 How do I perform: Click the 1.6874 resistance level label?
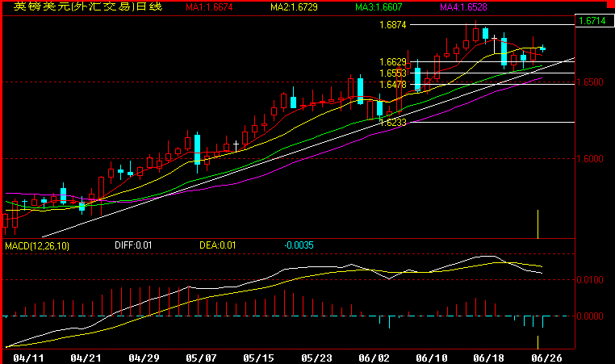pos(392,25)
